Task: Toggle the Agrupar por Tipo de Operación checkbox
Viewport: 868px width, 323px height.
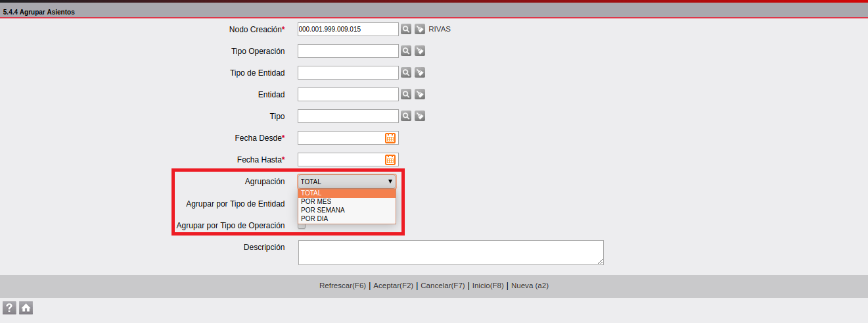Action: pos(302,226)
